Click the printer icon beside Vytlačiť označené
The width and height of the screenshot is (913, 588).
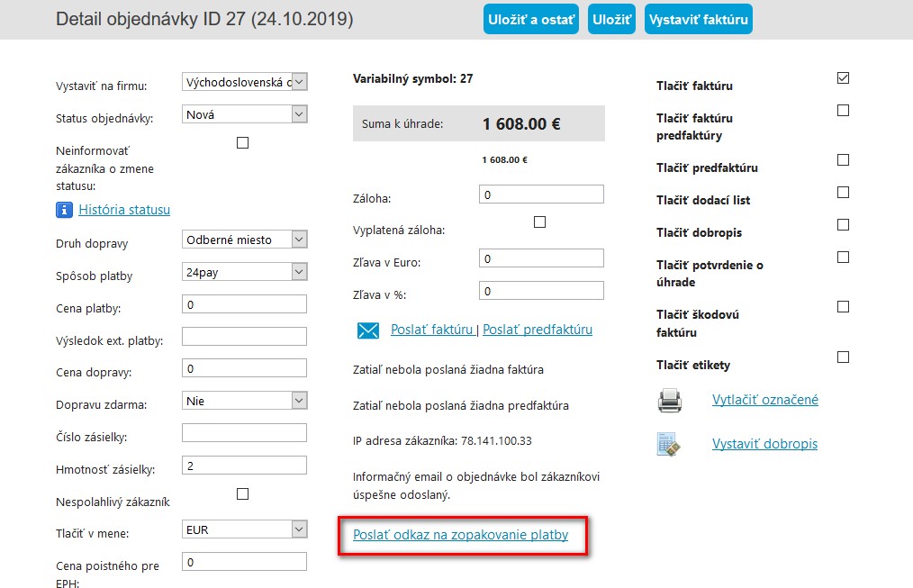670,401
